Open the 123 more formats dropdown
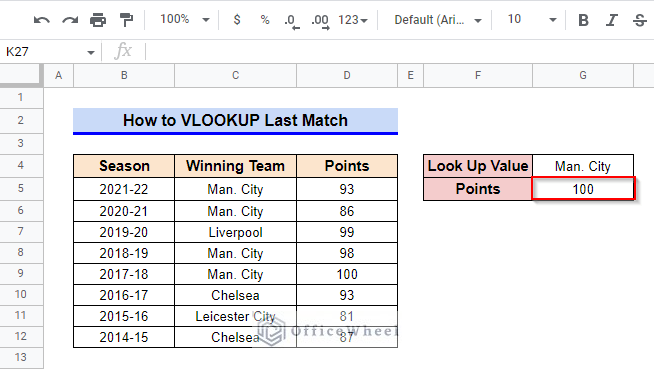This screenshot has height=369, width=654. pos(353,20)
